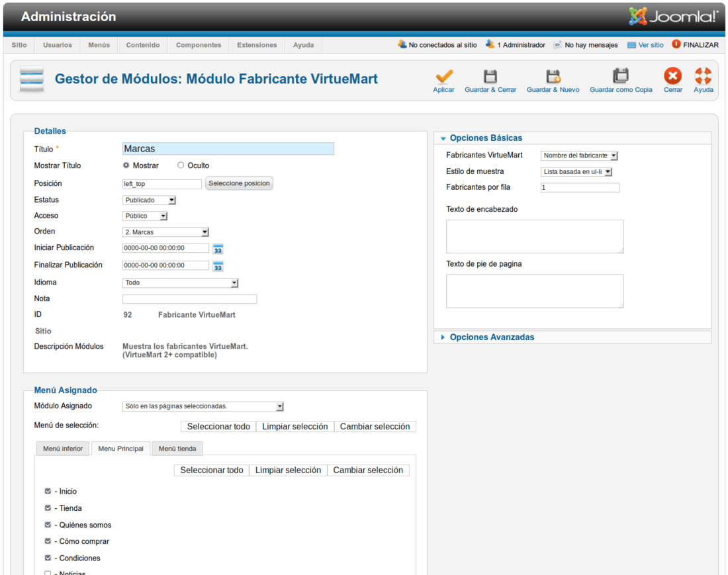Open the Menús menu
The width and height of the screenshot is (728, 575).
pyautogui.click(x=99, y=45)
